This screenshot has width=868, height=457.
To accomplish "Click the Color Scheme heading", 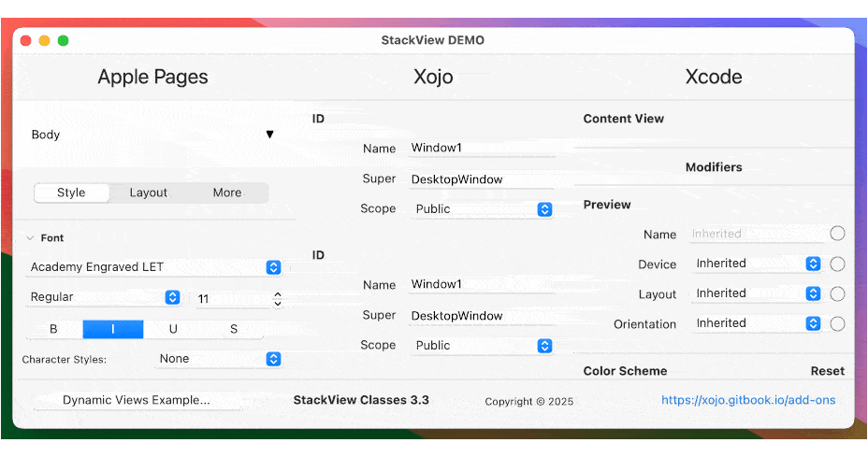I will click(625, 371).
